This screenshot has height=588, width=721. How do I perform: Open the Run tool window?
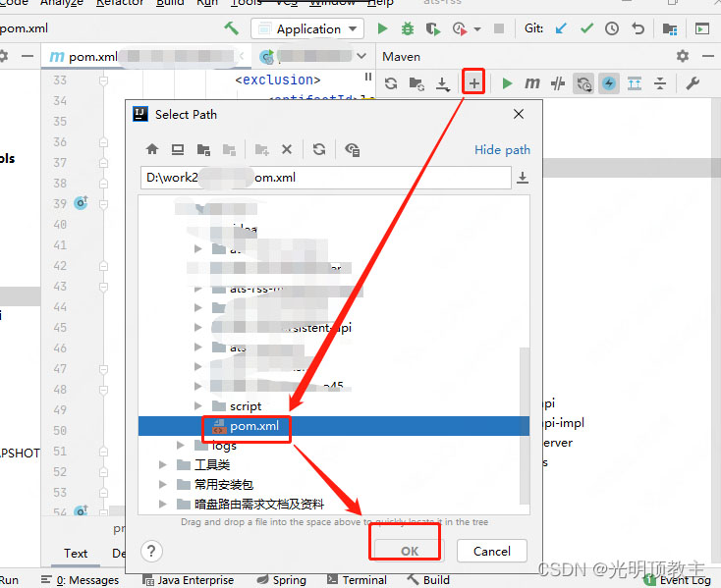click(x=9, y=580)
